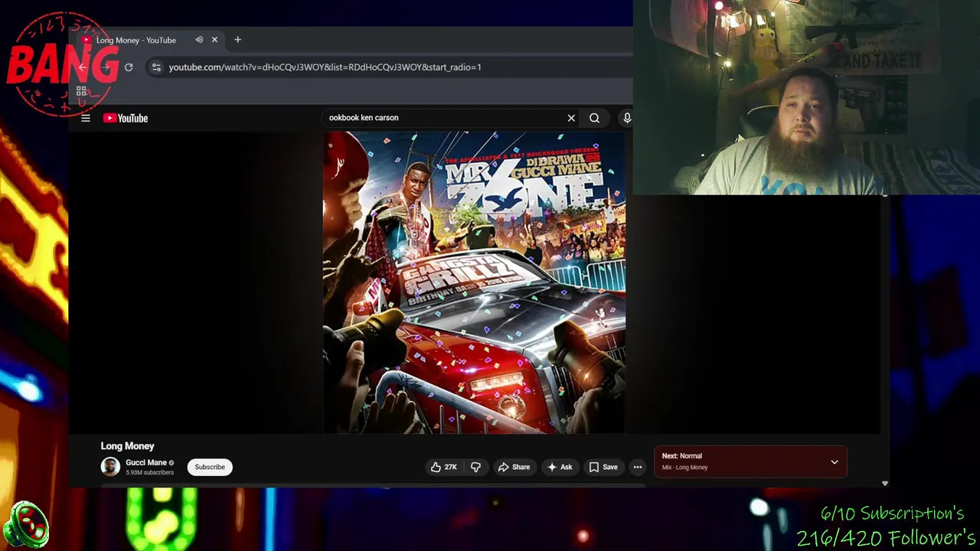Image resolution: width=980 pixels, height=551 pixels.
Task: Open the Ask AI button
Action: point(560,467)
